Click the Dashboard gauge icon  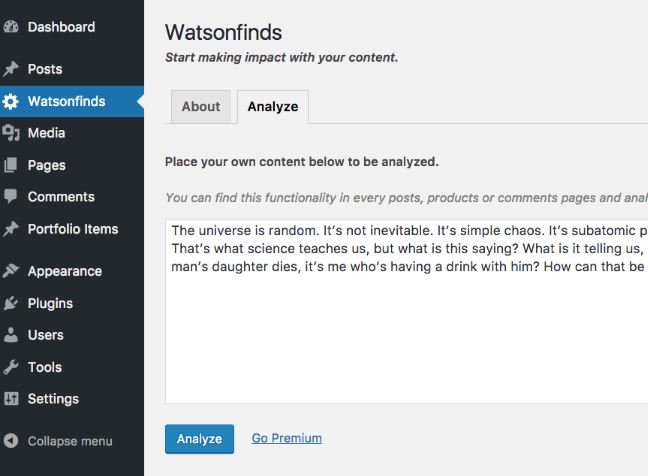coord(11,27)
